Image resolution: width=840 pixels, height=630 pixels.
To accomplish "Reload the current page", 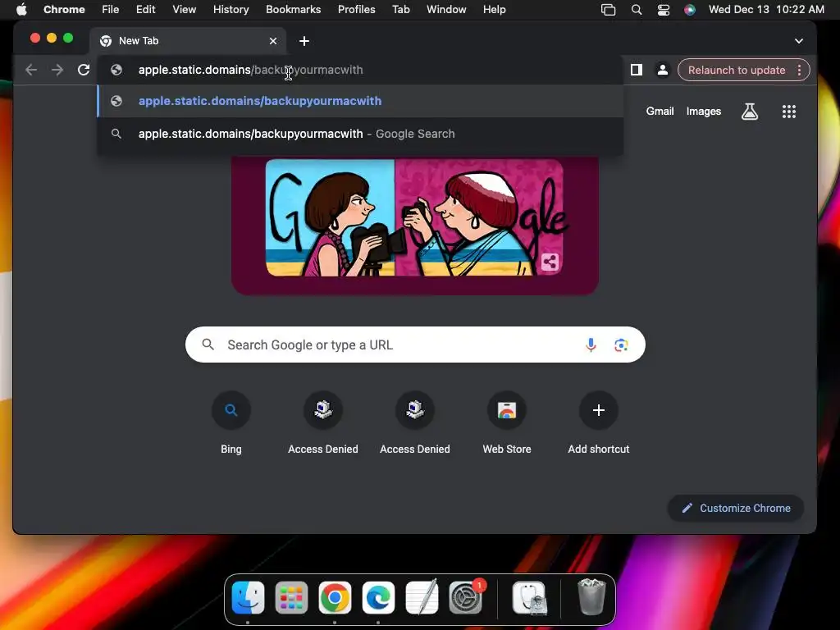I will 84,70.
